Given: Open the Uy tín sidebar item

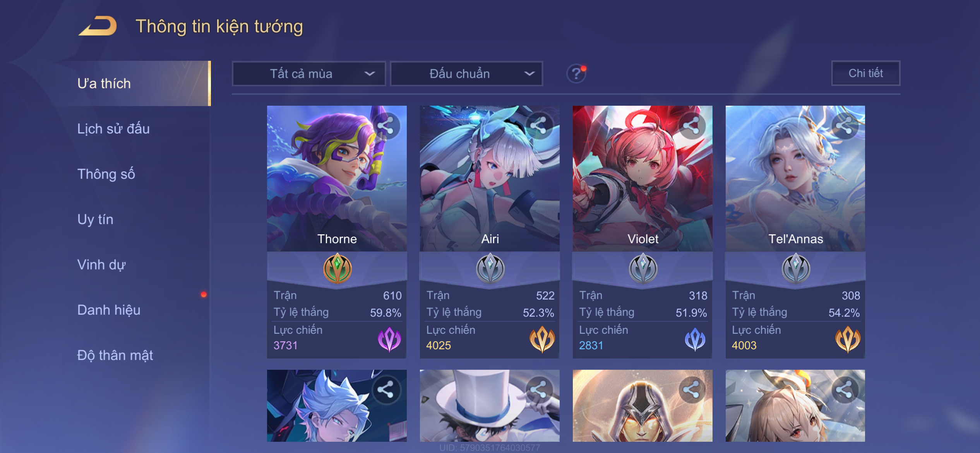Looking at the screenshot, I should (x=95, y=219).
